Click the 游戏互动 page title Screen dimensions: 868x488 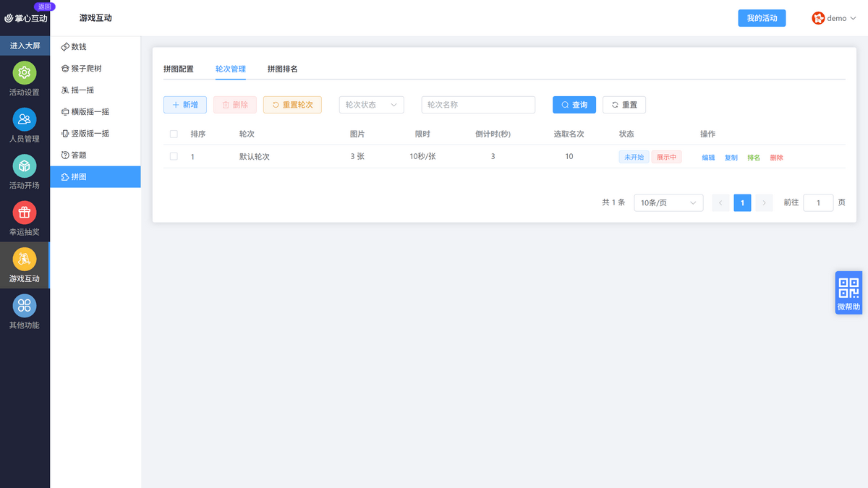click(x=95, y=18)
